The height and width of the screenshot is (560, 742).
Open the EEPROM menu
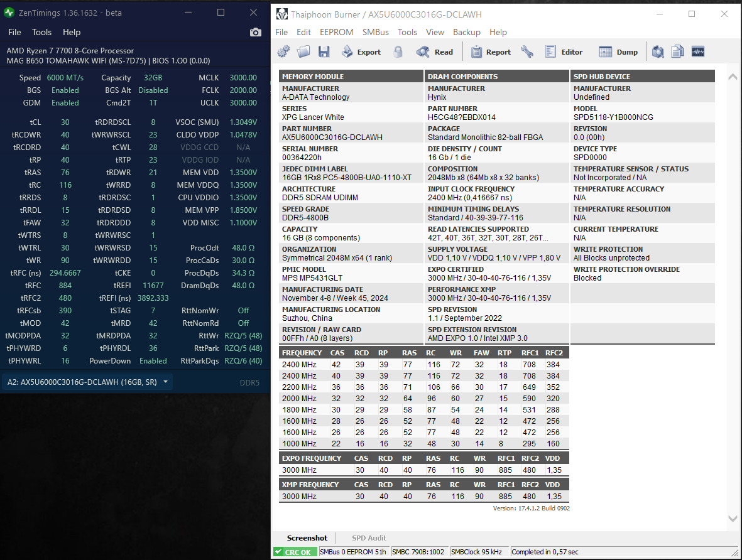pyautogui.click(x=337, y=32)
